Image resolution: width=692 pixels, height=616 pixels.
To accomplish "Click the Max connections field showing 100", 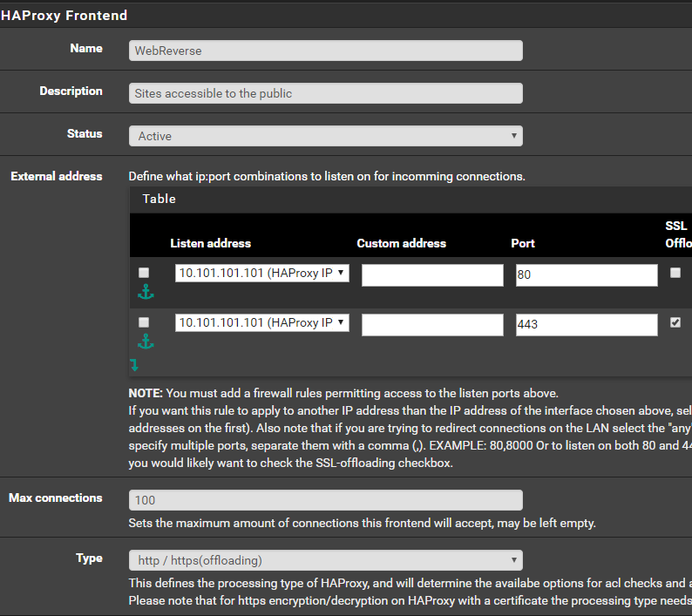I will (326, 500).
